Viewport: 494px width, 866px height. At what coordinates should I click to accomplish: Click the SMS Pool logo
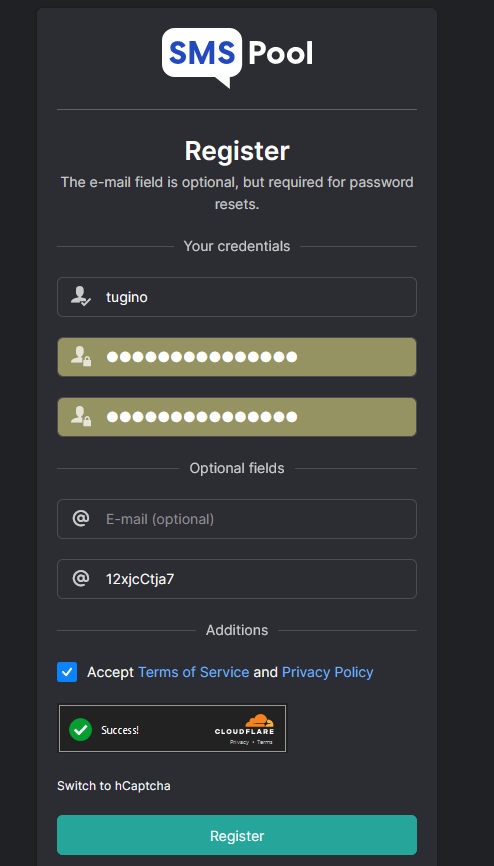click(238, 57)
